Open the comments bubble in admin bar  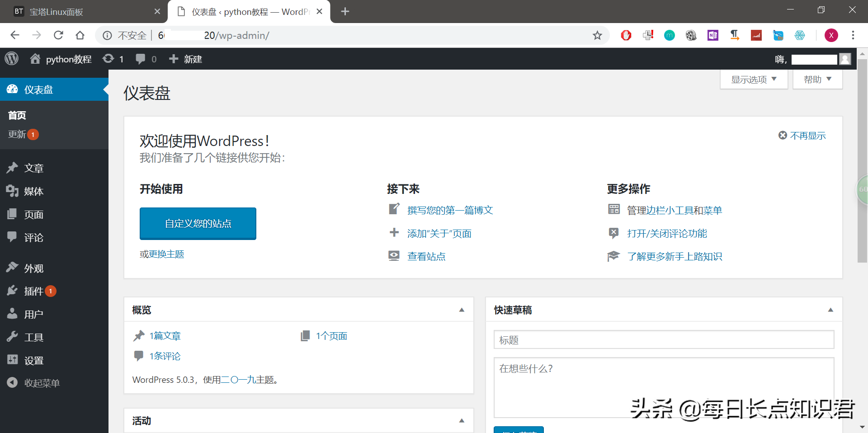coord(141,59)
